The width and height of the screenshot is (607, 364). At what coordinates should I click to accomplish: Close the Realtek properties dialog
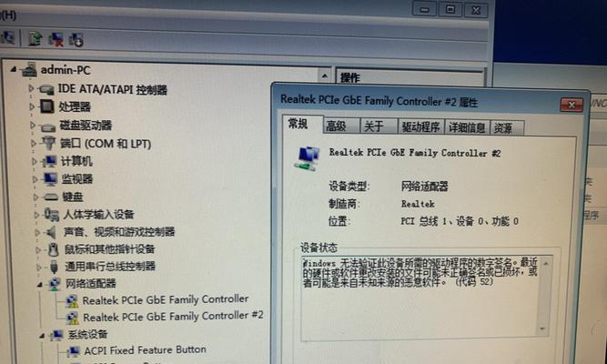pos(572,105)
